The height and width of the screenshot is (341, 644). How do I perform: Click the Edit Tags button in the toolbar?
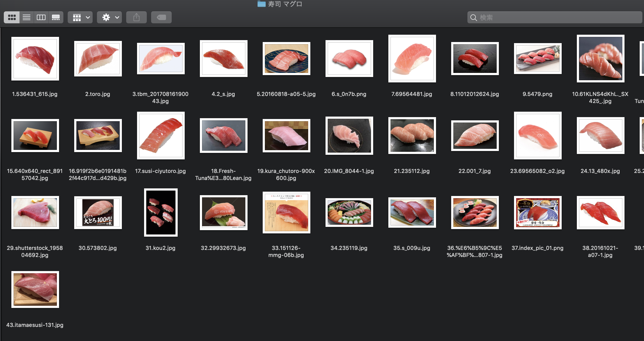click(x=161, y=17)
